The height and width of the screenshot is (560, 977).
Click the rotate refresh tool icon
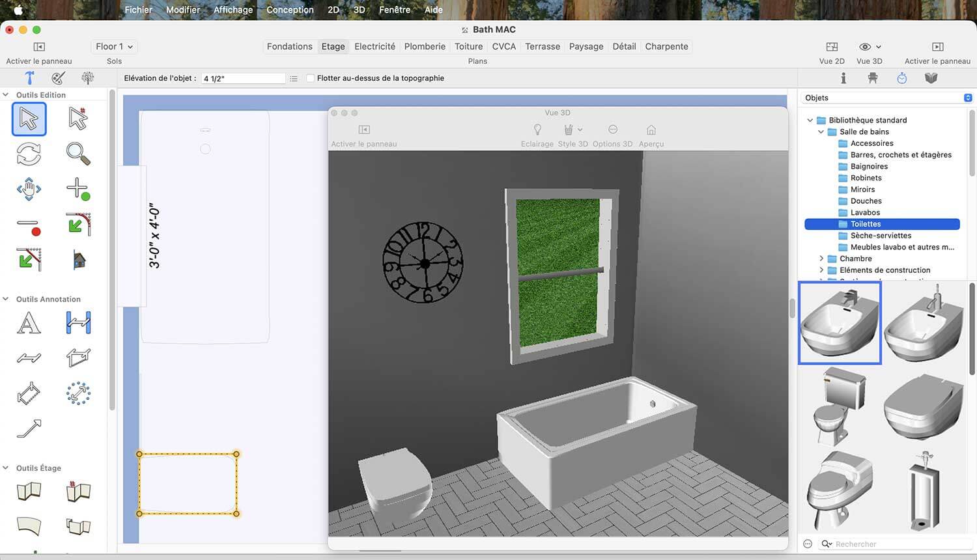tap(29, 154)
